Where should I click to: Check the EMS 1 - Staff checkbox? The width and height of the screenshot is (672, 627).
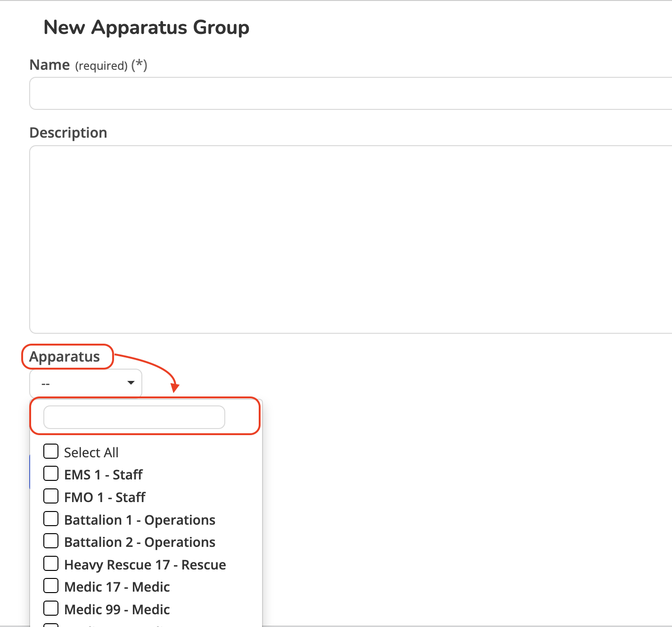point(51,474)
